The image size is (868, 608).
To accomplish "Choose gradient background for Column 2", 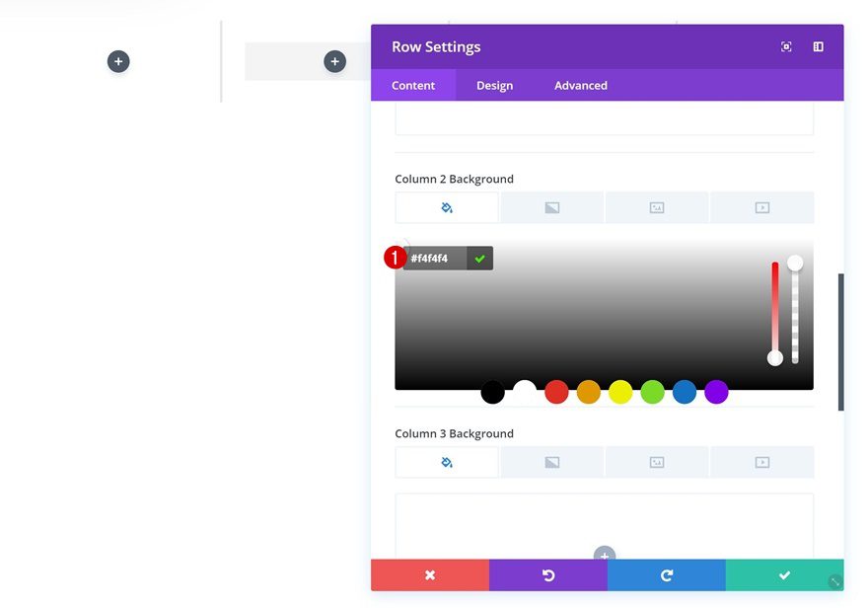I will (551, 207).
